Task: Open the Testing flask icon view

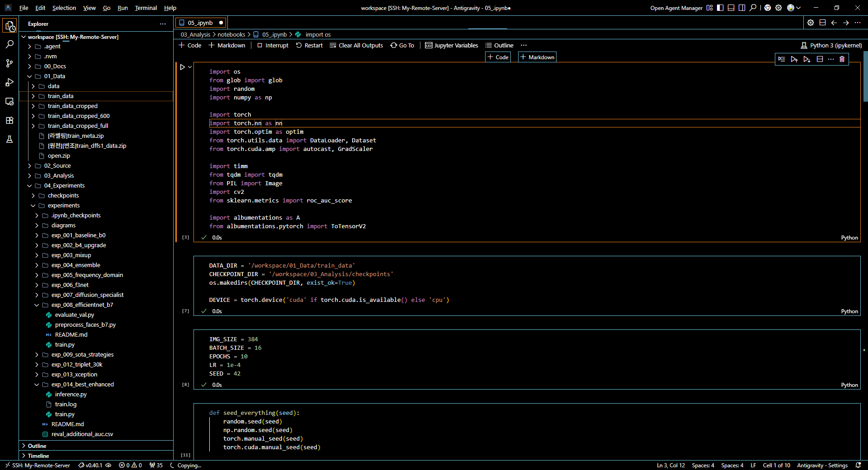Action: [x=9, y=139]
